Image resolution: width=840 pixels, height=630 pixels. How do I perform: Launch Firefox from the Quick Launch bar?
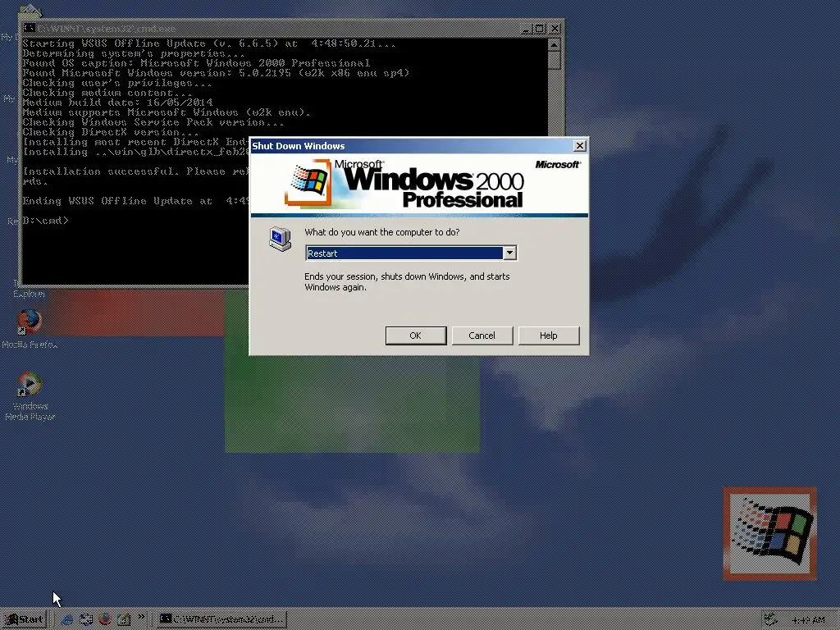click(105, 620)
